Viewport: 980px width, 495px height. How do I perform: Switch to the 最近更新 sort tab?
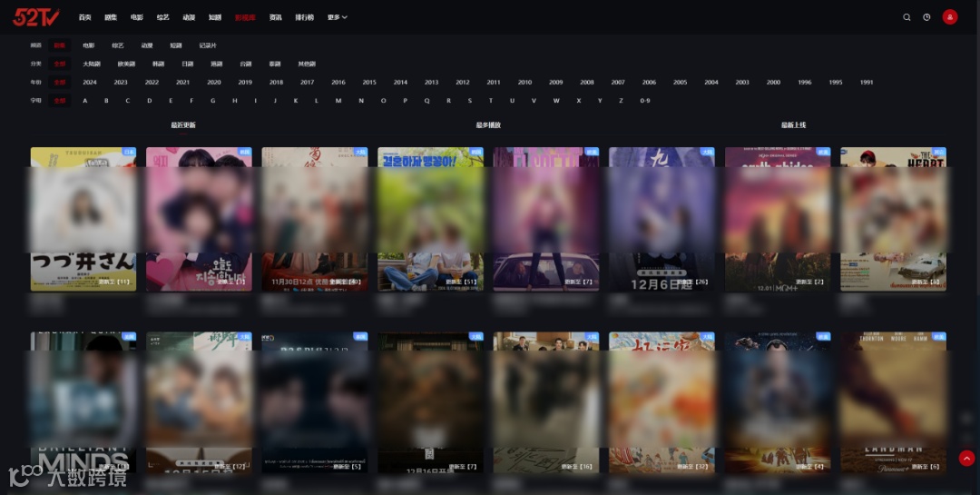pos(183,125)
